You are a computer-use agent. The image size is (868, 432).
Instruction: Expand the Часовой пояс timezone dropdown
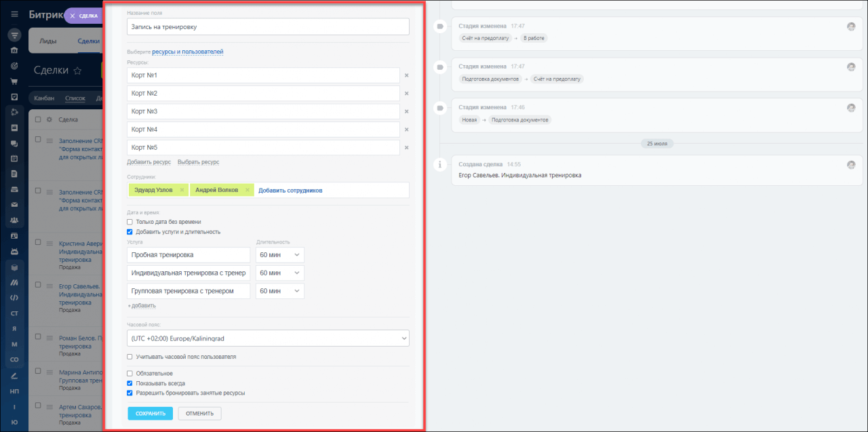[x=268, y=338]
